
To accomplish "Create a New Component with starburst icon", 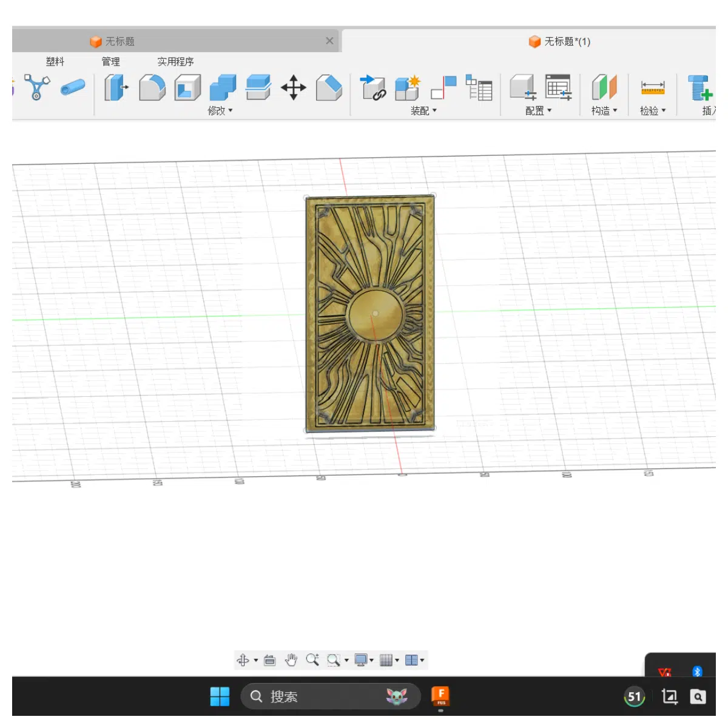I will click(x=408, y=87).
